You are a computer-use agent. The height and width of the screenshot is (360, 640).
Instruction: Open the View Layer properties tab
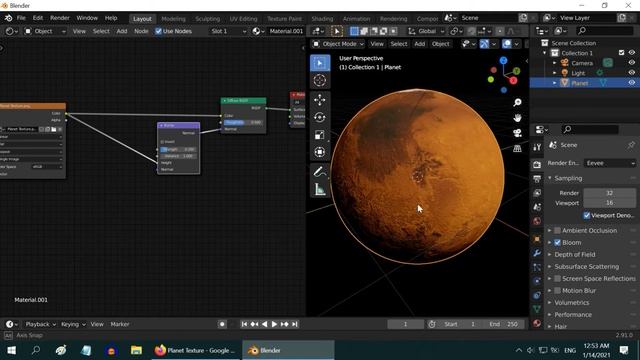(537, 193)
